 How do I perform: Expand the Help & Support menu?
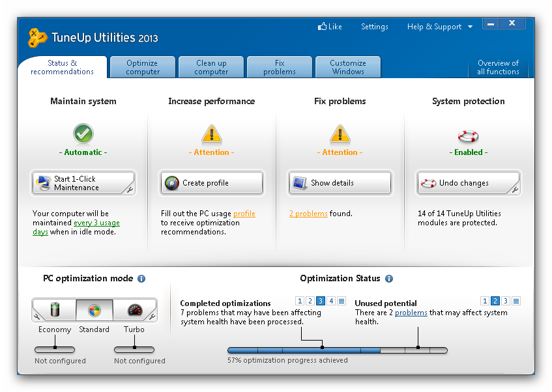click(x=440, y=27)
